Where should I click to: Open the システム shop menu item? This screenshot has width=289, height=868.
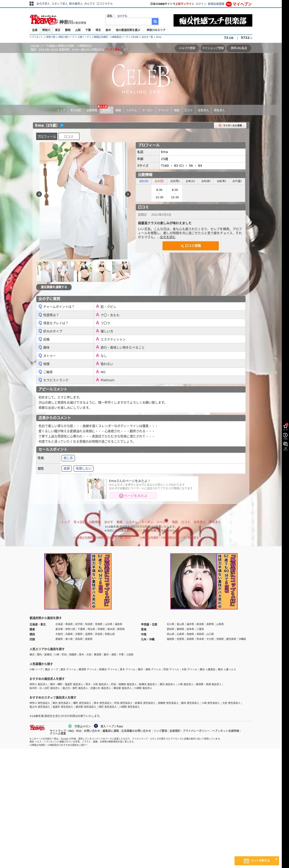pos(131,110)
